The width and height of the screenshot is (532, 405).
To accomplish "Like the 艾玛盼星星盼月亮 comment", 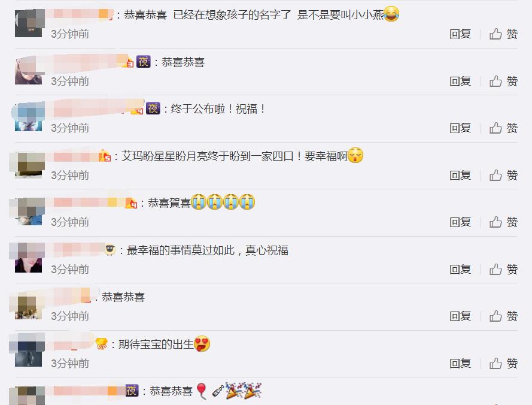I will pyautogui.click(x=503, y=176).
